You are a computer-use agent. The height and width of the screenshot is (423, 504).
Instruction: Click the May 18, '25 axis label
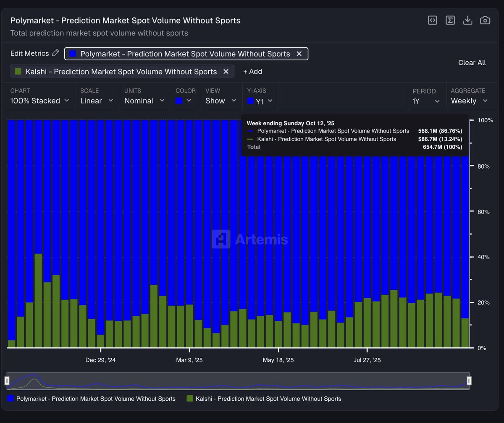click(278, 360)
